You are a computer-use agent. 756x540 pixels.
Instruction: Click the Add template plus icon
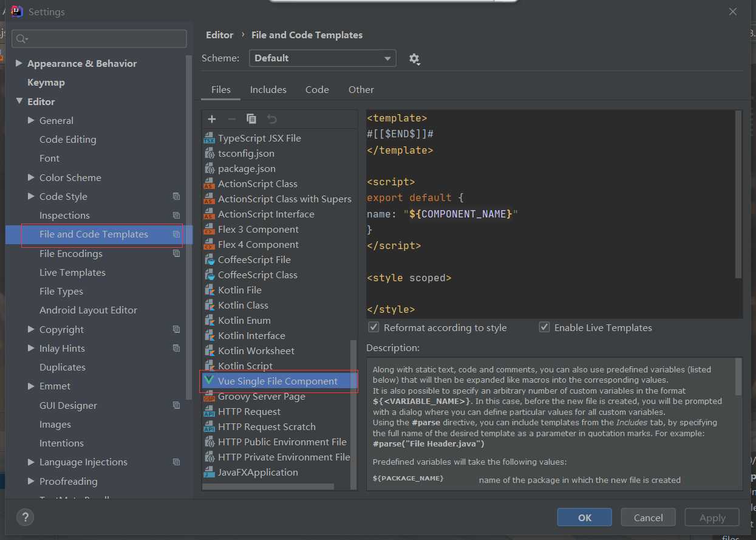(x=212, y=119)
